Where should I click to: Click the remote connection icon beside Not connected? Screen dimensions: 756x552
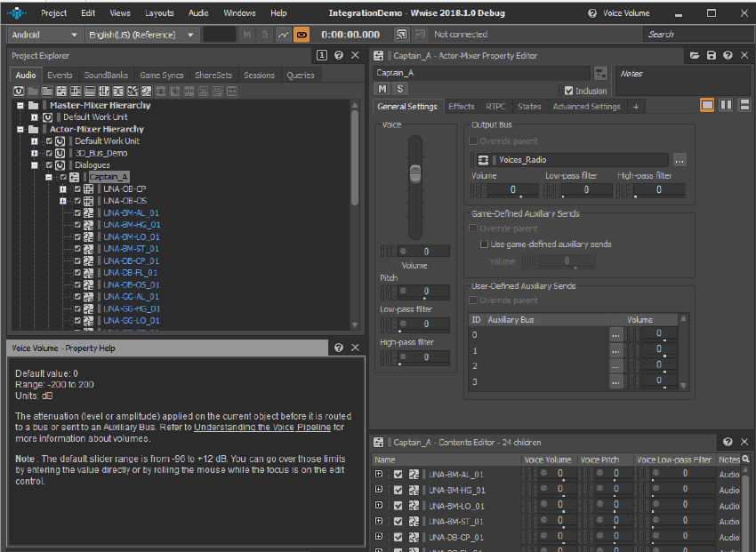(x=401, y=35)
